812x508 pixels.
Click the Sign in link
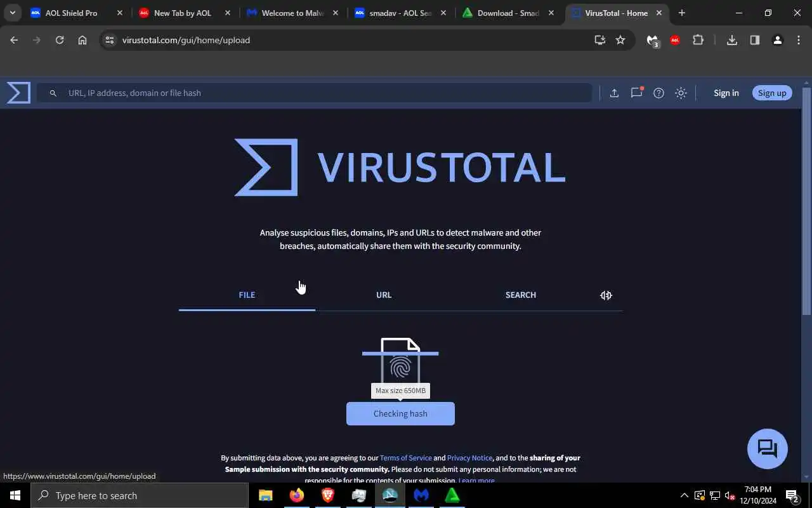click(726, 93)
